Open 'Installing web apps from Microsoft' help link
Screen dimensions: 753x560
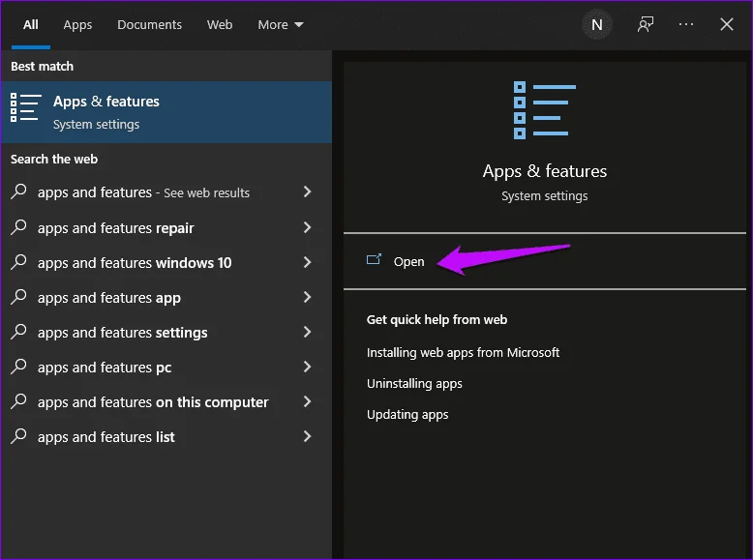(x=463, y=353)
